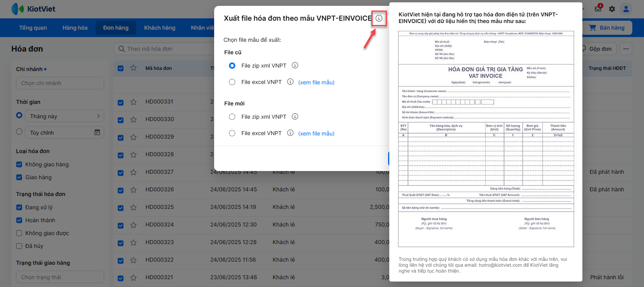Star invoice HD000329 as favorite
Viewport: 644px width, 287px height.
pos(133,137)
